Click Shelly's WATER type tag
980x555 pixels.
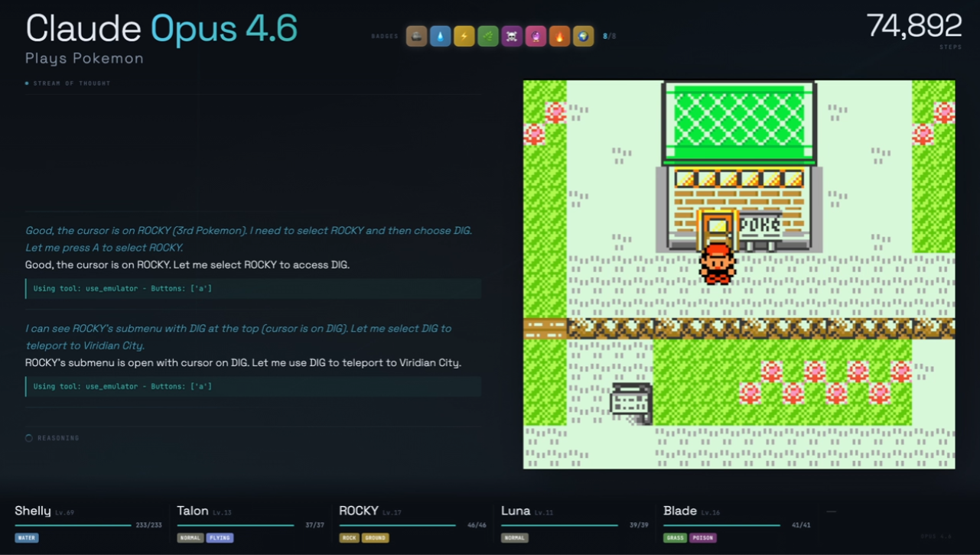[x=27, y=538]
